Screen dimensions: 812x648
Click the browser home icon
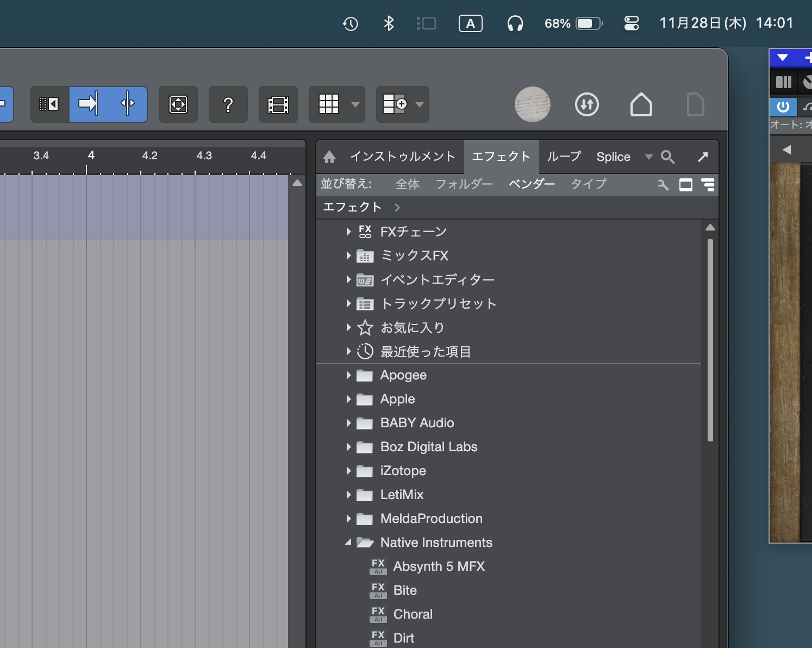pyautogui.click(x=329, y=157)
